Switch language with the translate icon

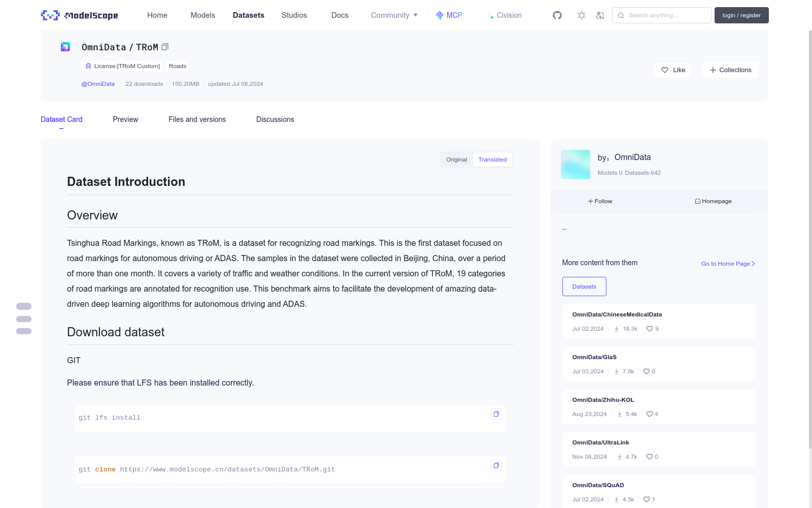tap(600, 15)
